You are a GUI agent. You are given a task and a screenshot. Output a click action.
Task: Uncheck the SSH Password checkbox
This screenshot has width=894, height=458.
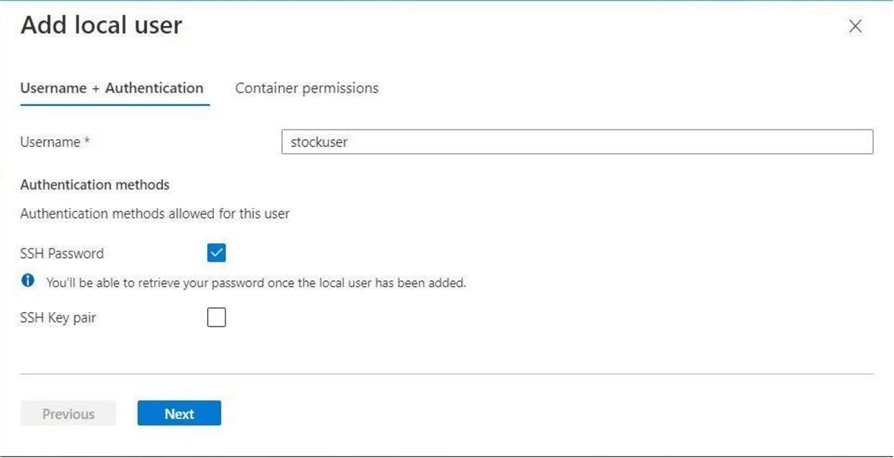click(216, 253)
